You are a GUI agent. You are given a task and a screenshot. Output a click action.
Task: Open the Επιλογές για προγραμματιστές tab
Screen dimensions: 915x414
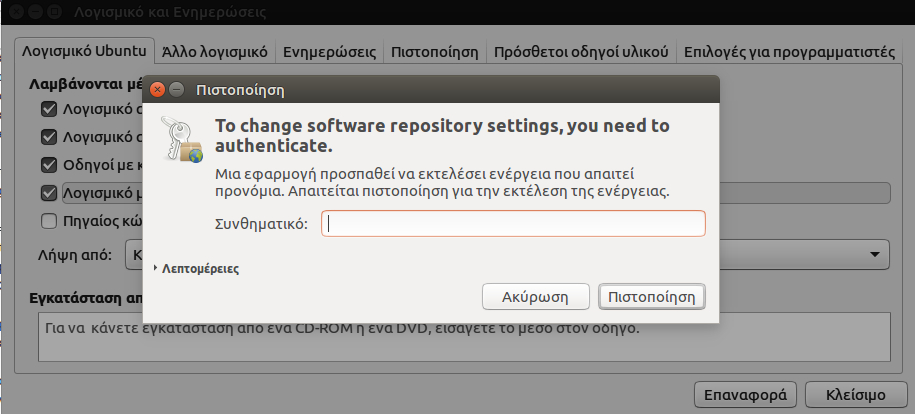click(x=788, y=51)
